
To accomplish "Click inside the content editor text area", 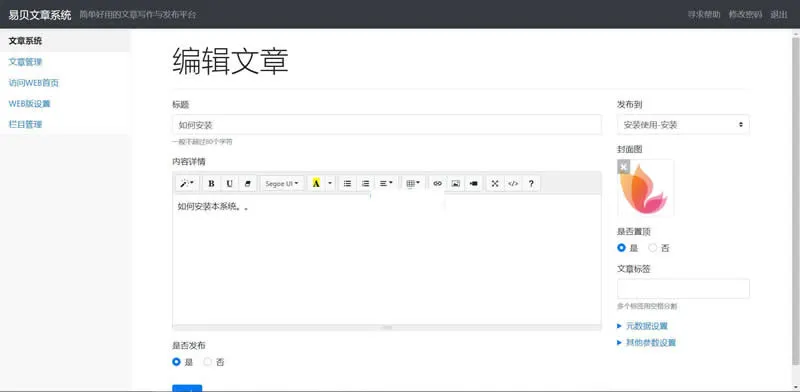I will tap(387, 259).
